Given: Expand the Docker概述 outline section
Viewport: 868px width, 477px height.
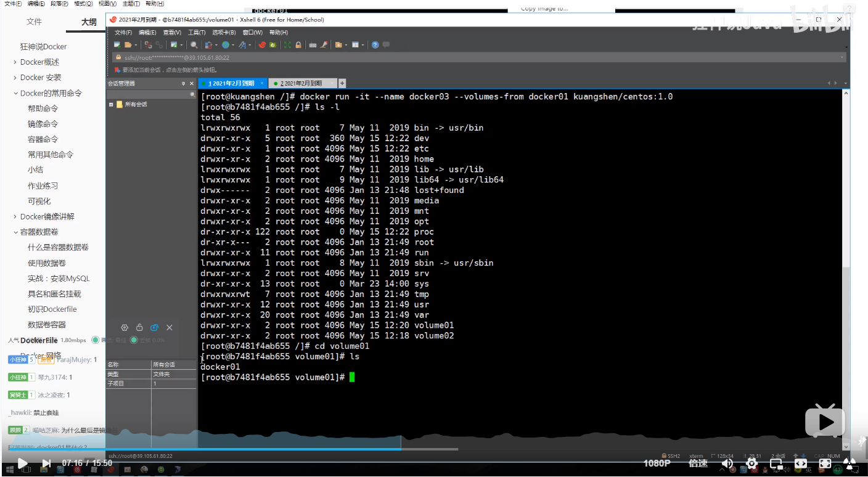Looking at the screenshot, I should 15,62.
